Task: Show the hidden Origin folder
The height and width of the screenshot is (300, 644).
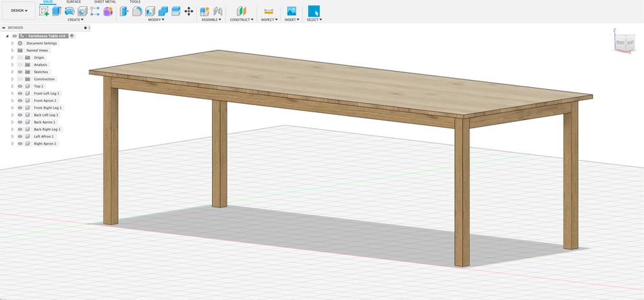Action: pyautogui.click(x=20, y=57)
